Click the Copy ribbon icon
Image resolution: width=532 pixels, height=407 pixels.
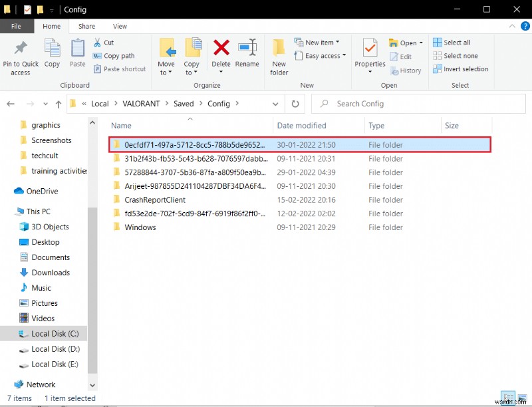pos(52,48)
